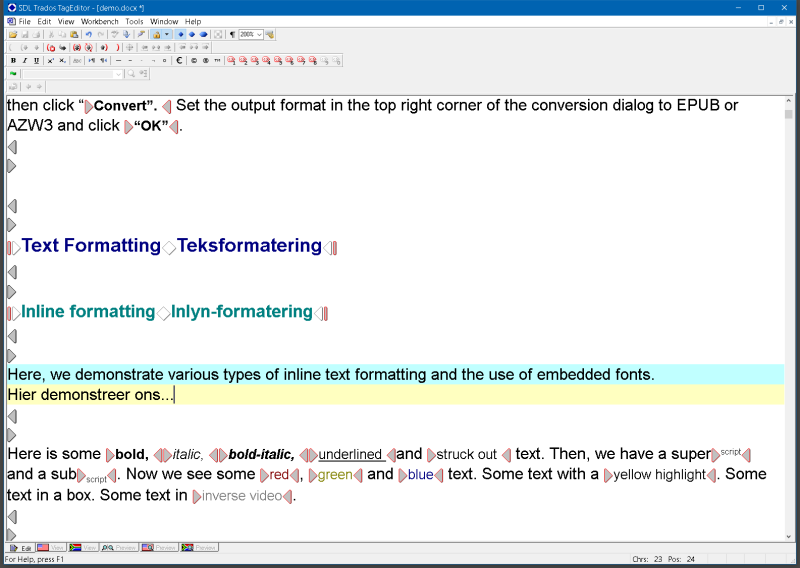This screenshot has width=800, height=568.
Task: Click the 'yellow highlight' tagged text
Action: [x=659, y=475]
